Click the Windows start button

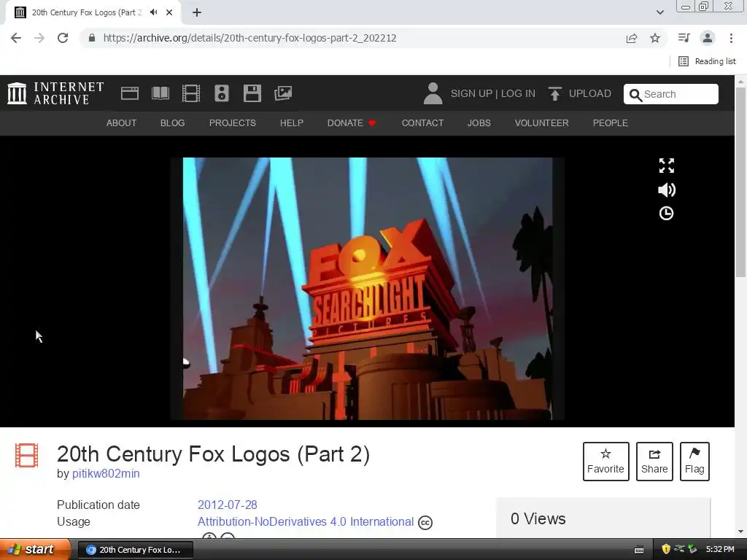34,550
